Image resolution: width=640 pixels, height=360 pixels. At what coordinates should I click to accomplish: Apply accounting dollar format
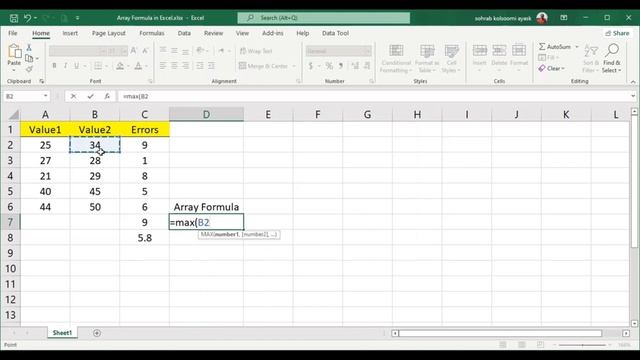311,66
